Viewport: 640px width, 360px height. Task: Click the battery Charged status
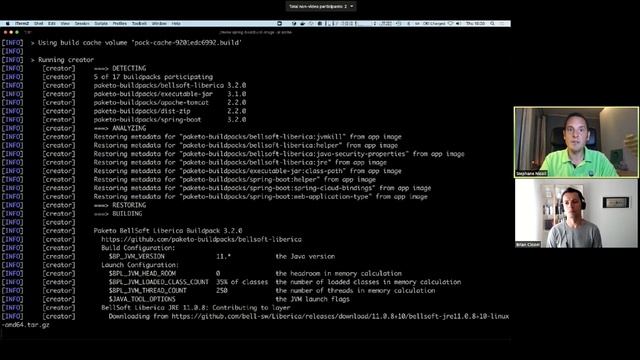(x=434, y=24)
